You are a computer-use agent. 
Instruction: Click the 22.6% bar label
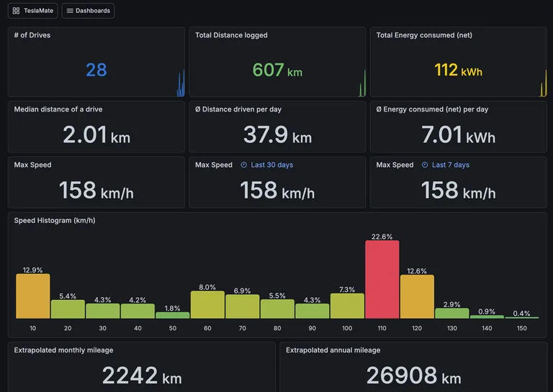tap(382, 237)
